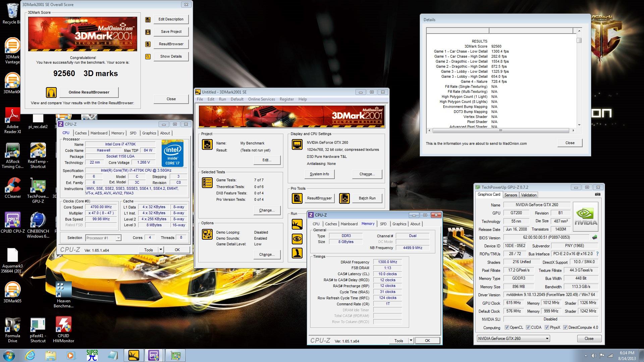Click Batch Run button in Pro Tools
This screenshot has width=644, height=362.
(x=367, y=198)
